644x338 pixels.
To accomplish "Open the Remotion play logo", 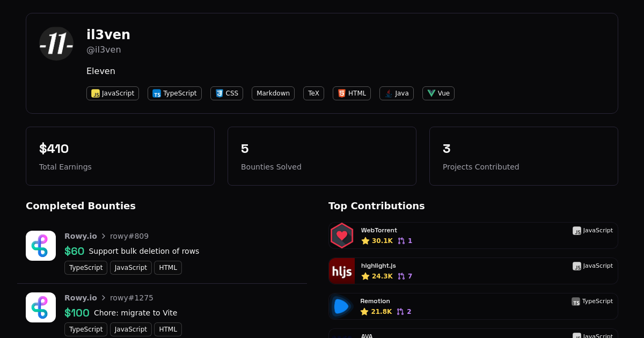I will click(x=341, y=306).
